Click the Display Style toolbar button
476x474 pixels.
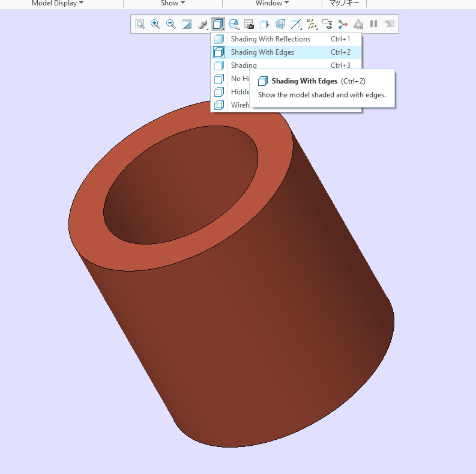click(218, 25)
